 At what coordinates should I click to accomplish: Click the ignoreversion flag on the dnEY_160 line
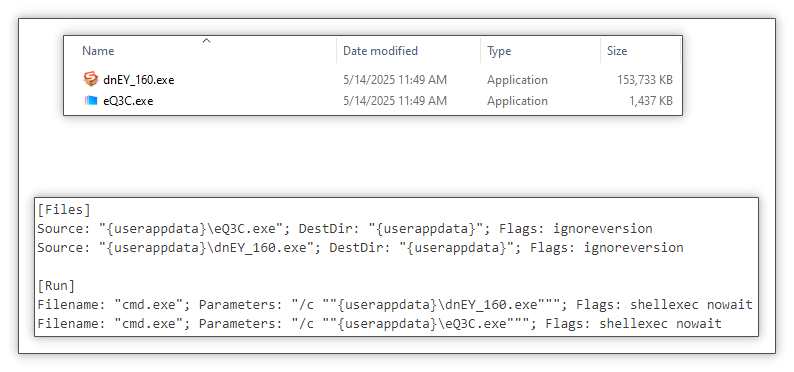tap(633, 248)
